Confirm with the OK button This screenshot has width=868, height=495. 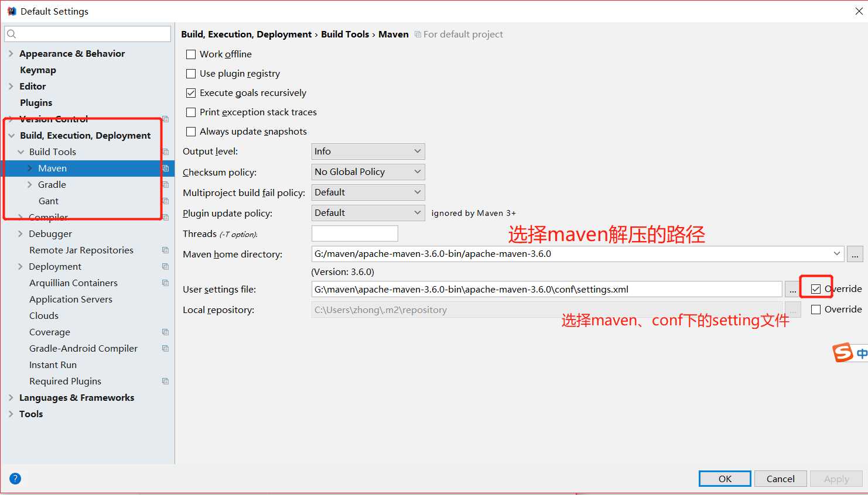[x=725, y=479]
